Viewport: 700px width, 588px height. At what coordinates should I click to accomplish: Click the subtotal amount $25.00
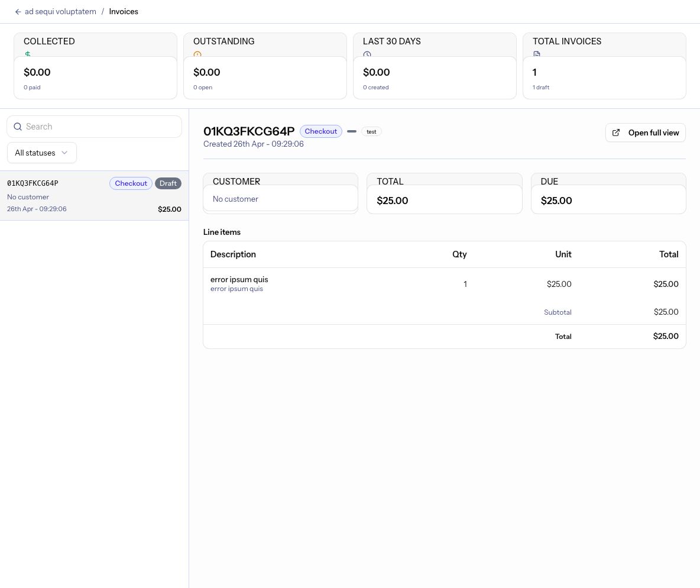click(666, 312)
